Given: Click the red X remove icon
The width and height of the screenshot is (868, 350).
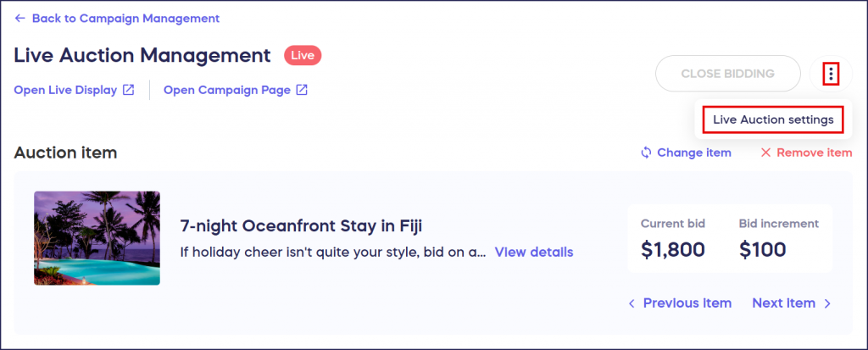Looking at the screenshot, I should 765,153.
